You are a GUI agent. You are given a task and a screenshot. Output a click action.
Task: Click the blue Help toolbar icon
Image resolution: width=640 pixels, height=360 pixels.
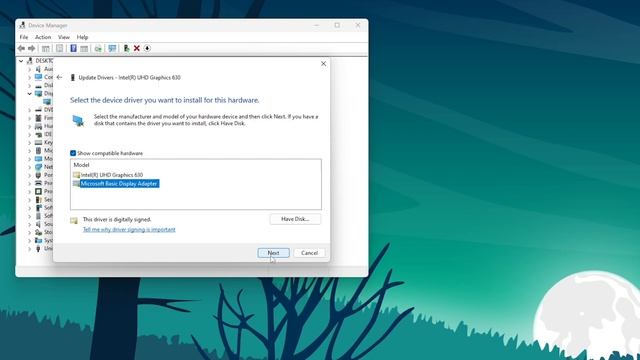click(73, 49)
